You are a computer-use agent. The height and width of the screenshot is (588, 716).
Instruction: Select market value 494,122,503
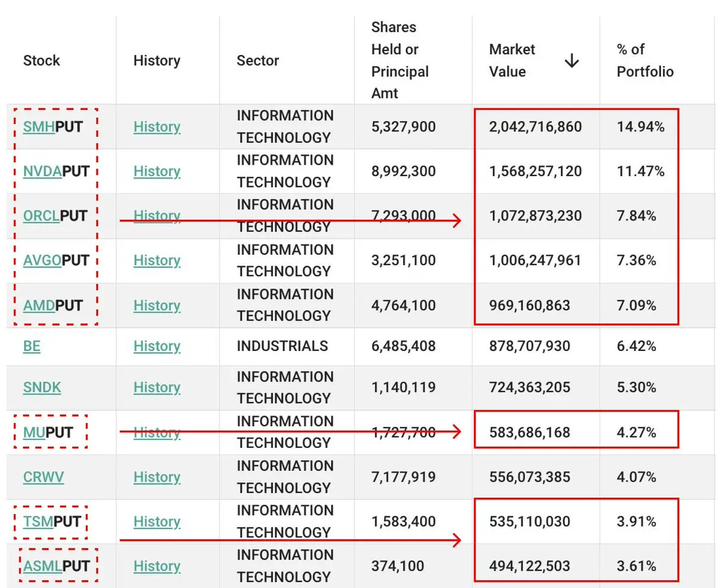pyautogui.click(x=530, y=566)
